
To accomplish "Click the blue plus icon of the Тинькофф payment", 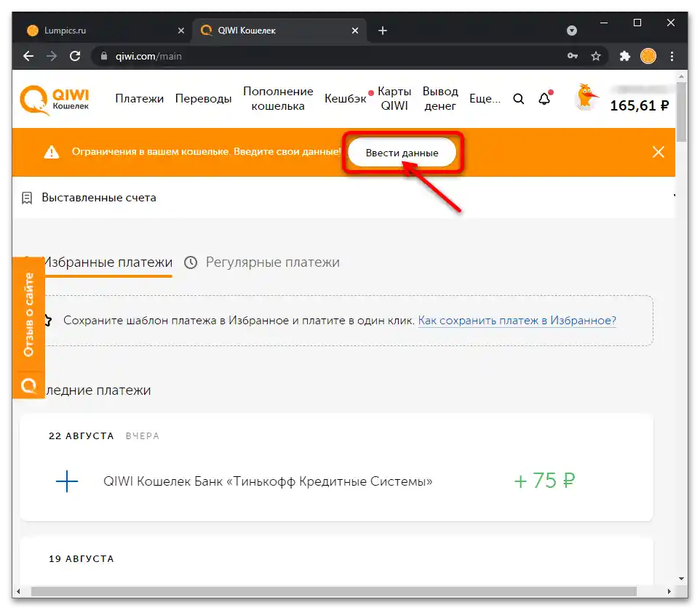I will coord(67,481).
